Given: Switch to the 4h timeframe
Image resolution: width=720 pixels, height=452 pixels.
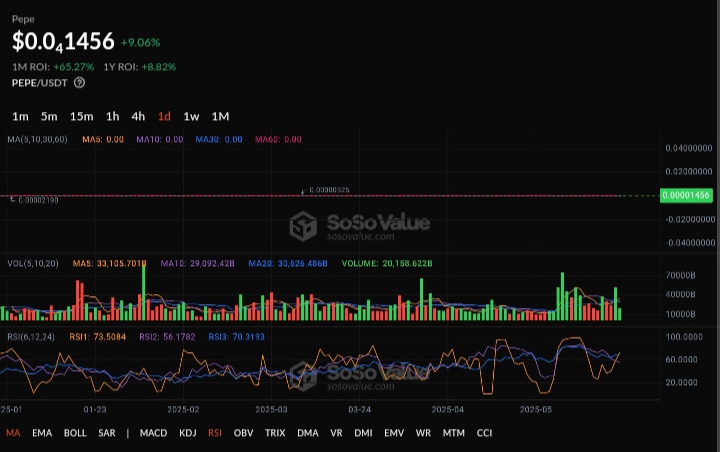Looking at the screenshot, I should tap(138, 116).
